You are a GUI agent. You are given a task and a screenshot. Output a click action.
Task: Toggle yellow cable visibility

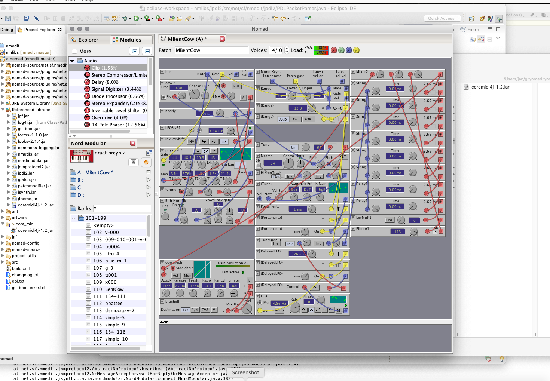pos(356,50)
